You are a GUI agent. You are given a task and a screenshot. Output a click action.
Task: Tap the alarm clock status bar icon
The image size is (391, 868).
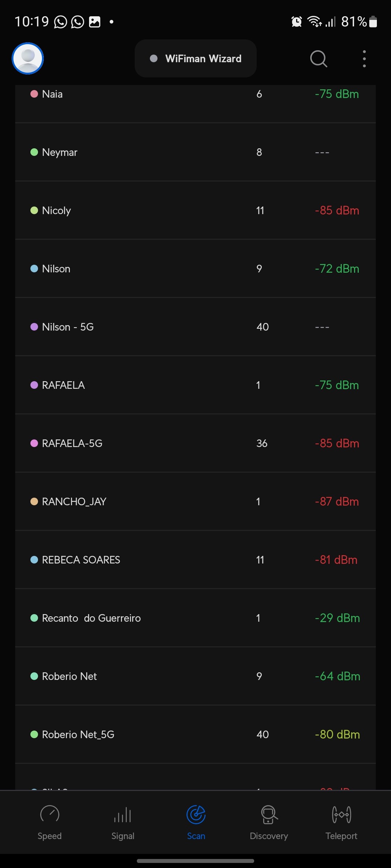[297, 22]
